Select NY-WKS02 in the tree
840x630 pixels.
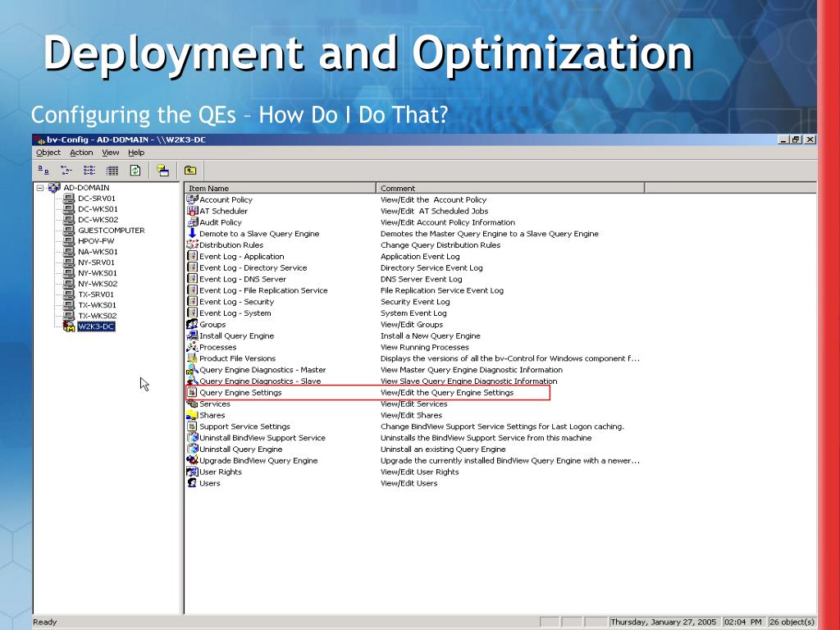[x=98, y=284]
